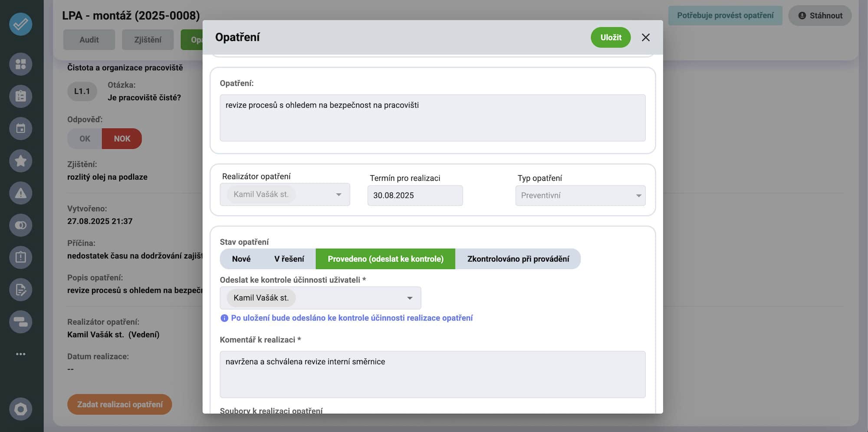The height and width of the screenshot is (432, 868).
Task: Set action status to Nové
Action: (x=241, y=259)
